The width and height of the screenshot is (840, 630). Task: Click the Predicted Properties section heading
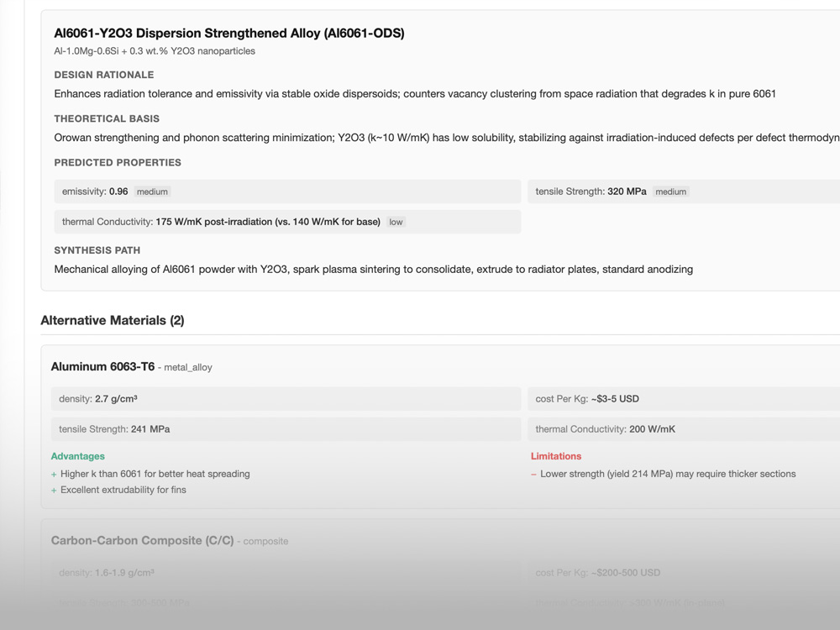(x=118, y=162)
